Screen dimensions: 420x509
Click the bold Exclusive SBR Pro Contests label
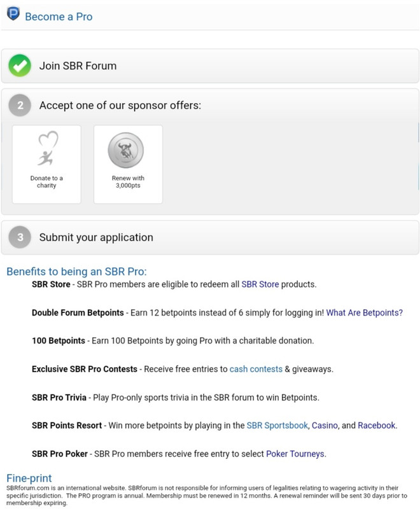pyautogui.click(x=85, y=369)
